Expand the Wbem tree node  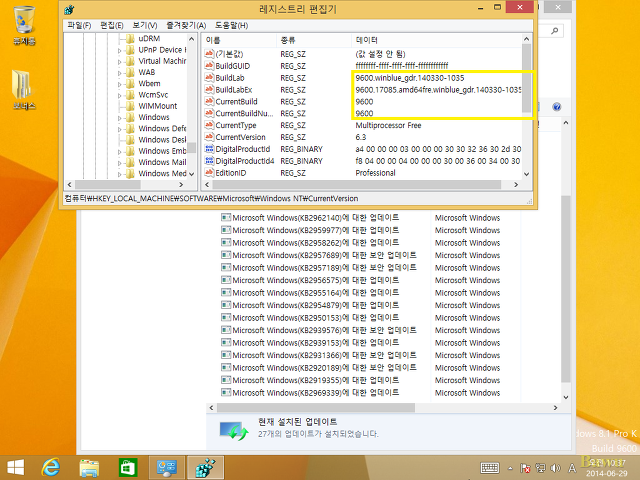click(x=120, y=84)
